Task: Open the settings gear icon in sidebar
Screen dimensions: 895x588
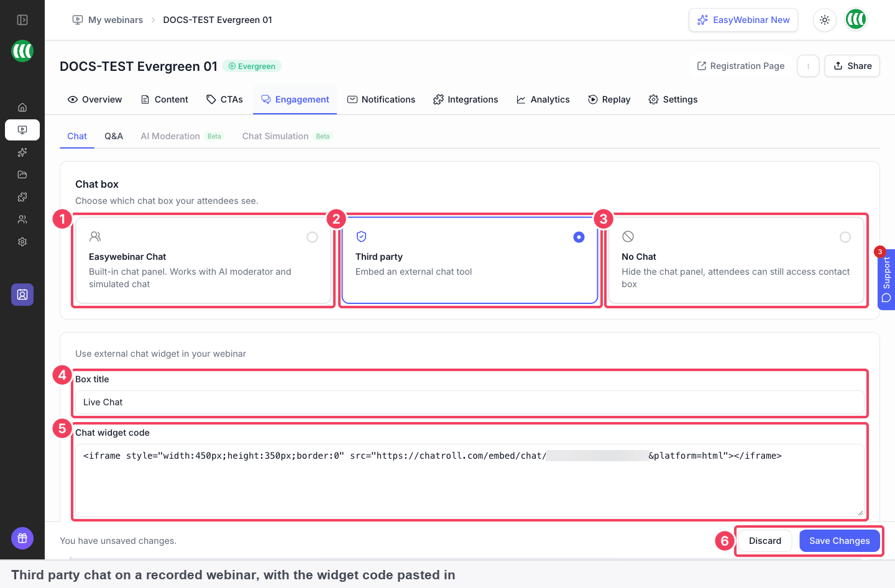Action: point(22,242)
